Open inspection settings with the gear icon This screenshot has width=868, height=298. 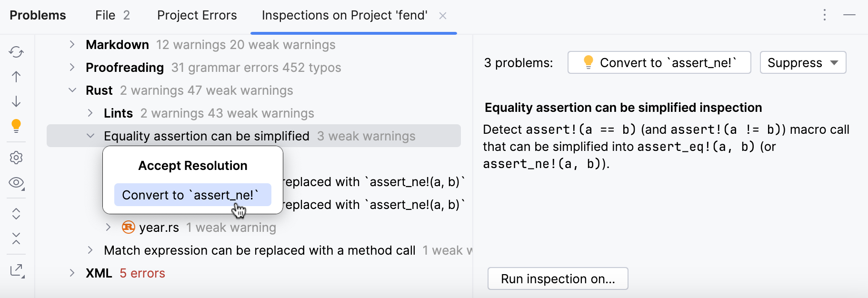click(16, 158)
